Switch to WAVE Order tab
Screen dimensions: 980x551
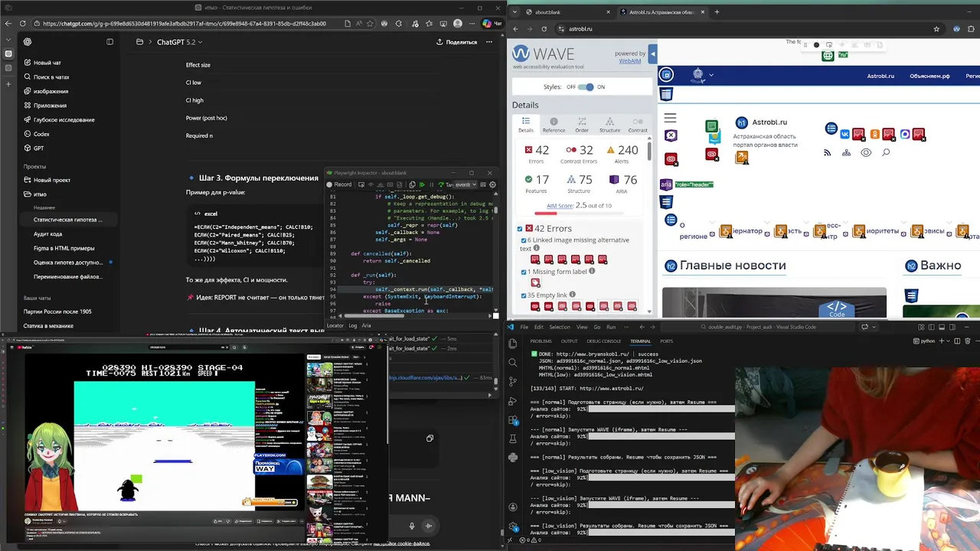click(x=582, y=125)
